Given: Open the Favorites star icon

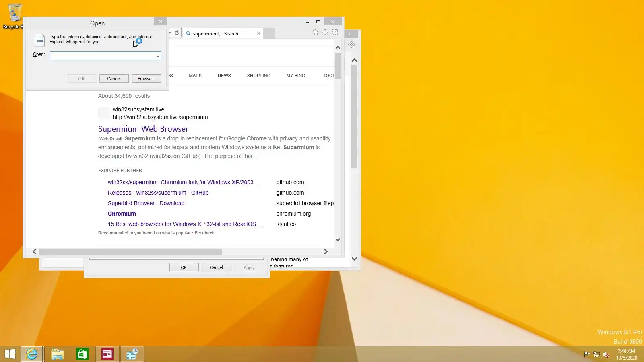Looking at the screenshot, I should (x=325, y=33).
